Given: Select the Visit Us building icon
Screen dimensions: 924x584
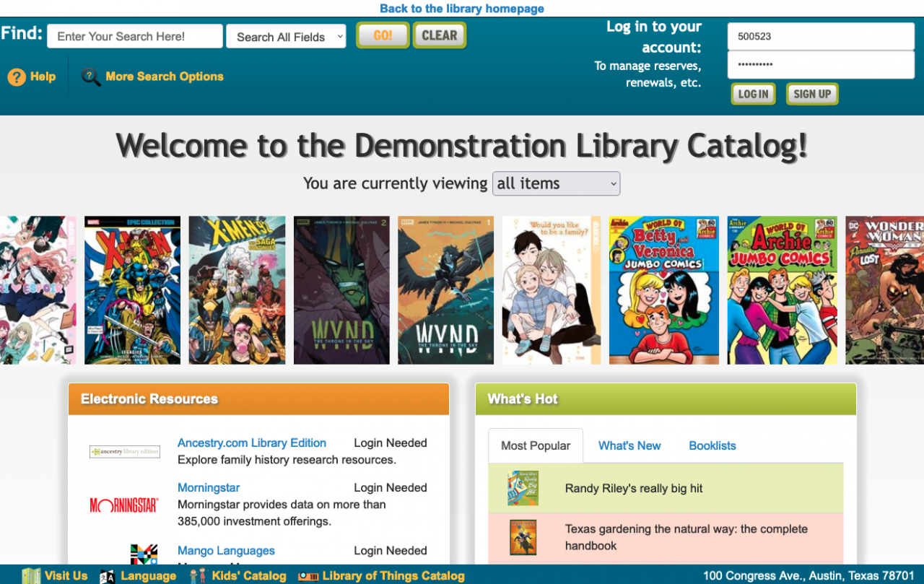Looking at the screenshot, I should click(x=31, y=575).
